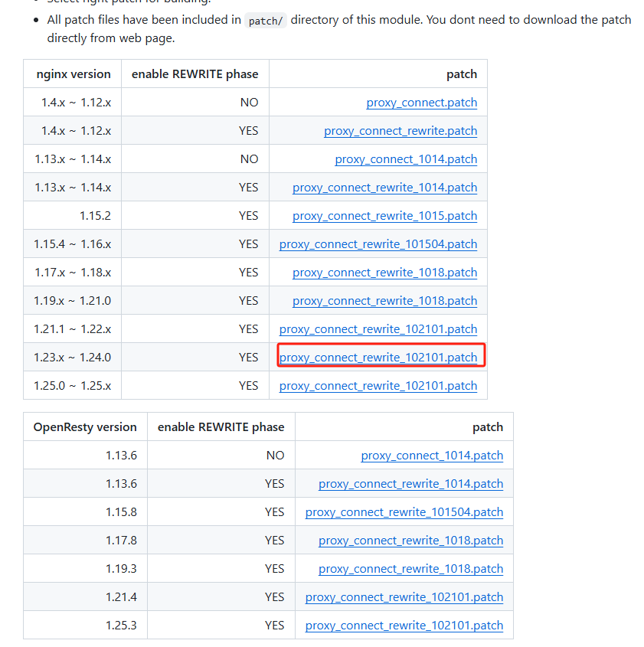The height and width of the screenshot is (647, 644).
Task: Open proxy_connect_1014.patch in nginx 1.13.x ~ 1.14.x row
Action: pyautogui.click(x=406, y=159)
